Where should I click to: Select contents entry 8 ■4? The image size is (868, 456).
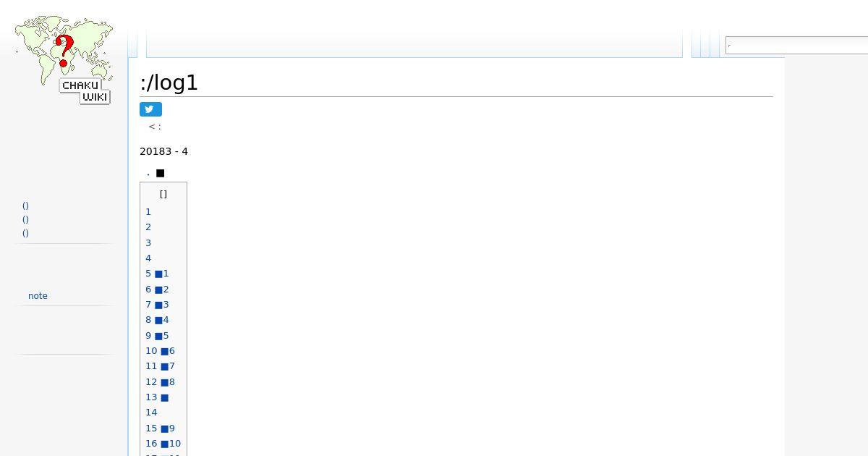click(x=157, y=320)
